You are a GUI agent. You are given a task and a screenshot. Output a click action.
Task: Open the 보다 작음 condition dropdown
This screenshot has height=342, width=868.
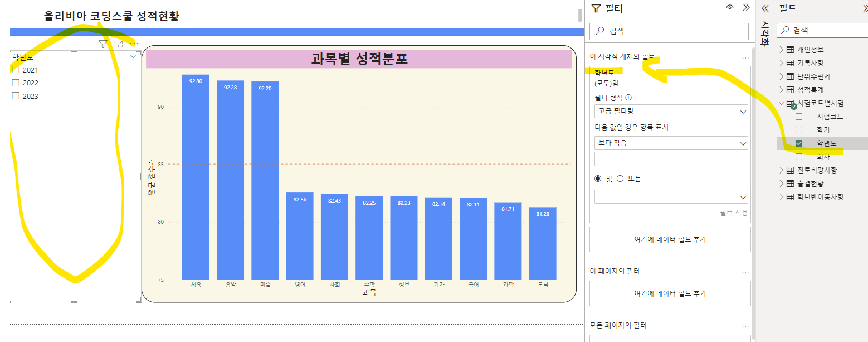pos(671,143)
